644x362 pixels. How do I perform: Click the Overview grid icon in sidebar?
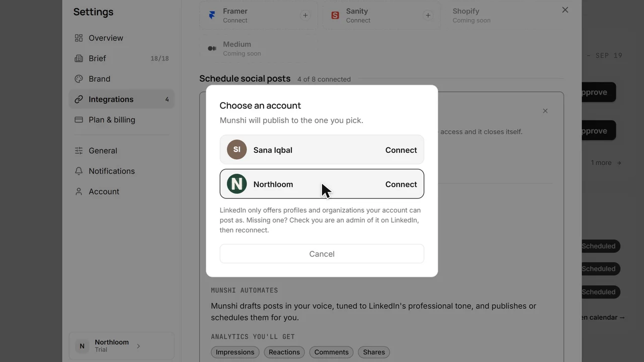[x=78, y=38]
